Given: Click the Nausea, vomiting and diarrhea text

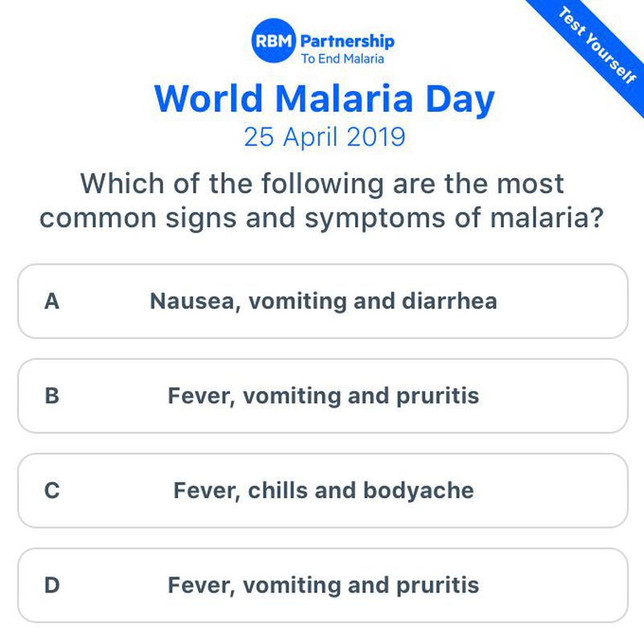Looking at the screenshot, I should (323, 301).
